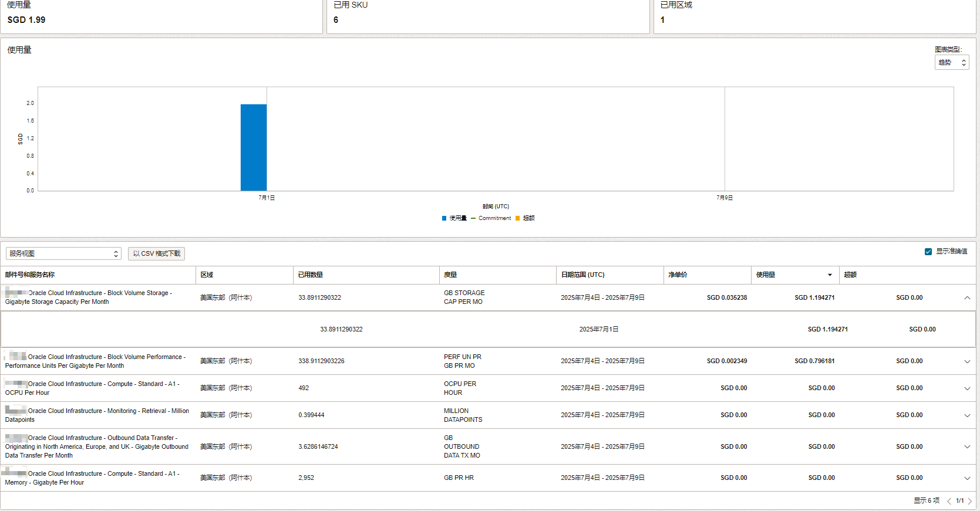Toggle the 显示准确值 checkbox
980x511 pixels.
point(928,252)
